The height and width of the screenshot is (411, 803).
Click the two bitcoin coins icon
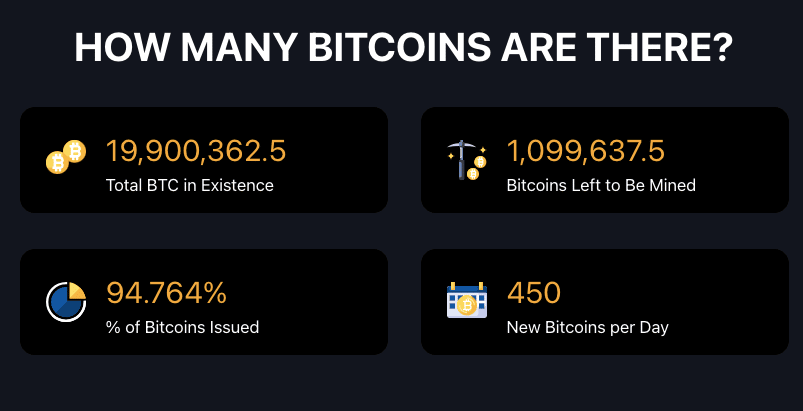(x=66, y=157)
